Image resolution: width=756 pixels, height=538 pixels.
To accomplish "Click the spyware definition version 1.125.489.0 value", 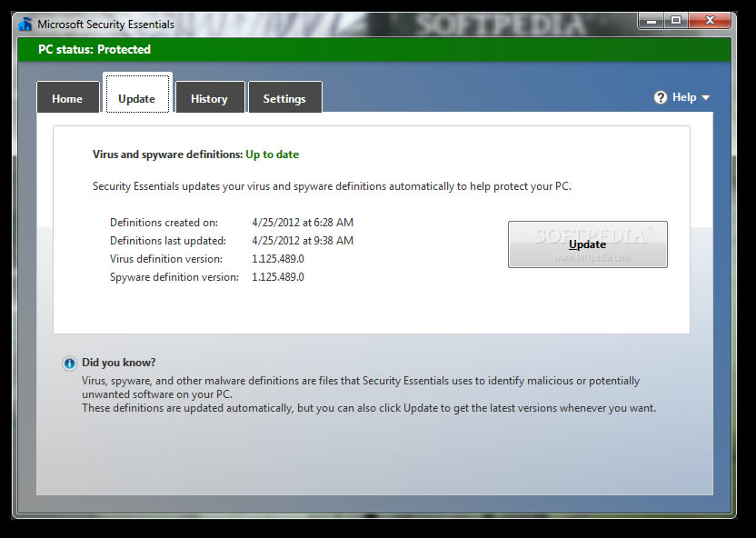I will tap(278, 277).
